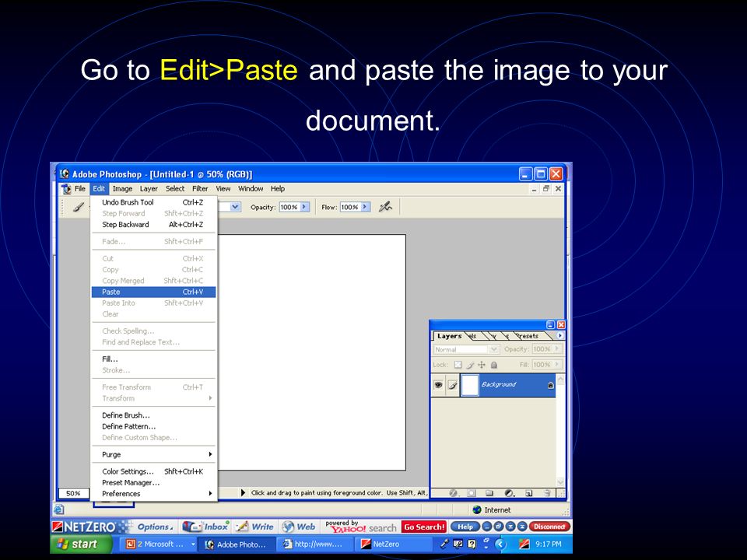The height and width of the screenshot is (560, 747).
Task: Choose Define Brush... menu entry
Action: click(153, 415)
